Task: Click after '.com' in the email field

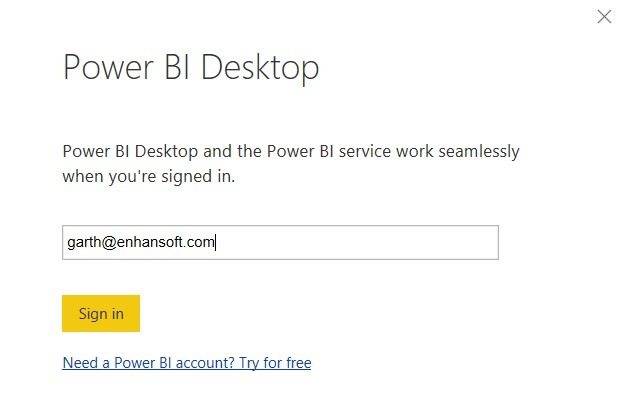Action: pos(216,242)
